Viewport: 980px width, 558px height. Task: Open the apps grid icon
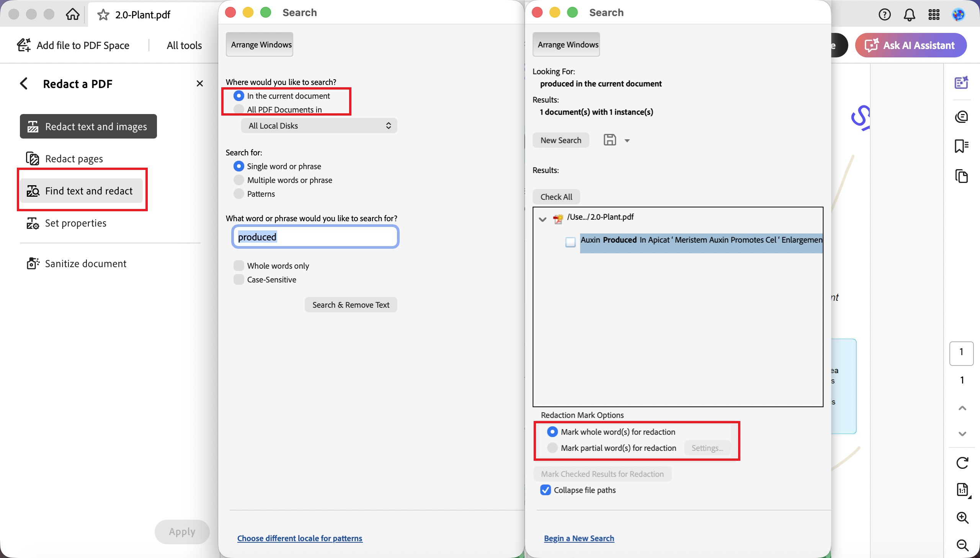(934, 15)
